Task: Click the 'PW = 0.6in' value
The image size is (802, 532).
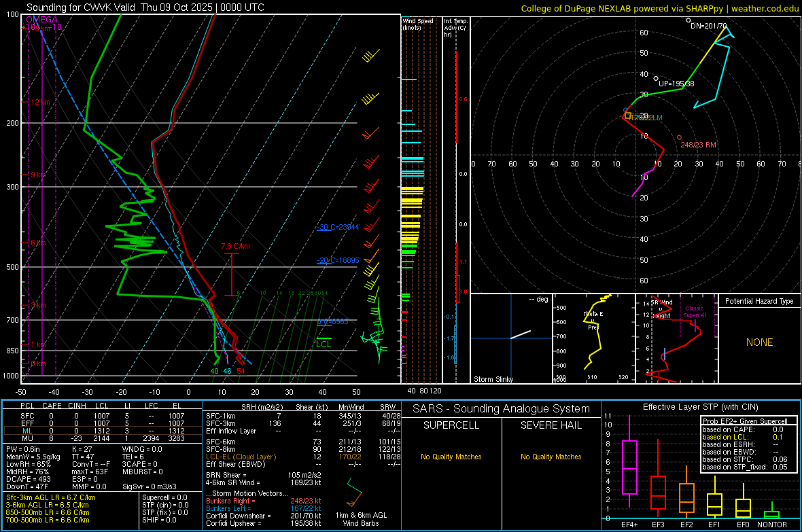Action: point(23,449)
